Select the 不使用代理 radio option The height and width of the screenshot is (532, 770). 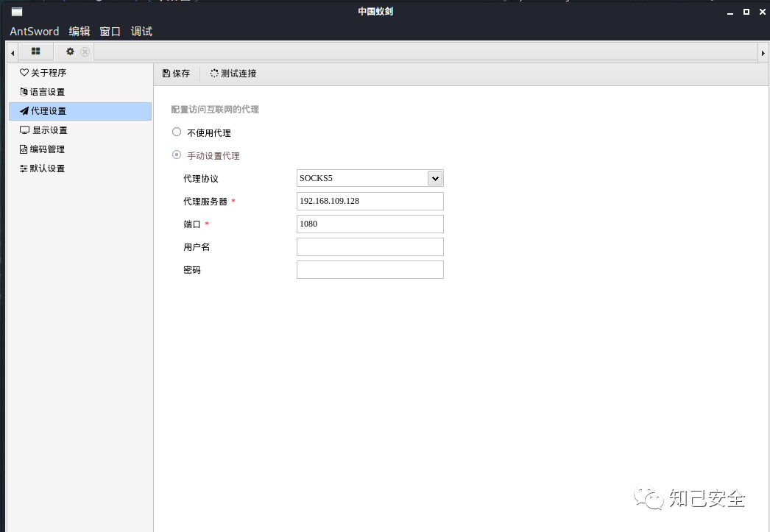pyautogui.click(x=176, y=132)
